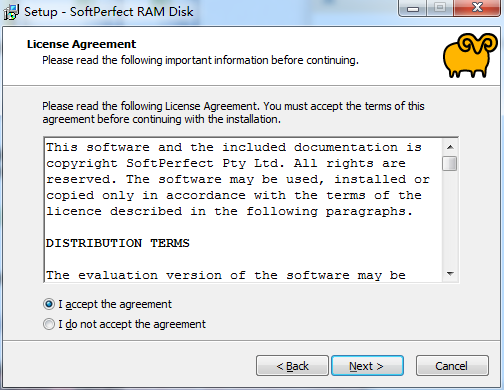Continue with the Next button
The height and width of the screenshot is (390, 504).
click(x=367, y=366)
